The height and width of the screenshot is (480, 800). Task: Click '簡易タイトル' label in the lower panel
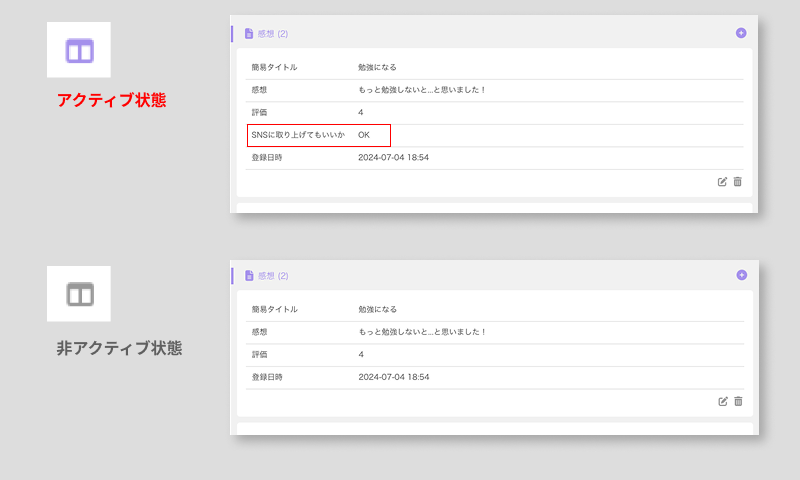click(x=274, y=309)
